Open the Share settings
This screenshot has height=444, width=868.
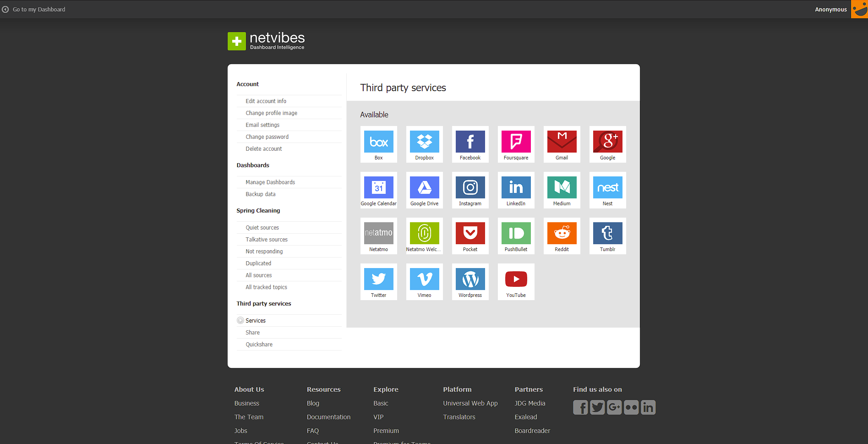point(252,333)
